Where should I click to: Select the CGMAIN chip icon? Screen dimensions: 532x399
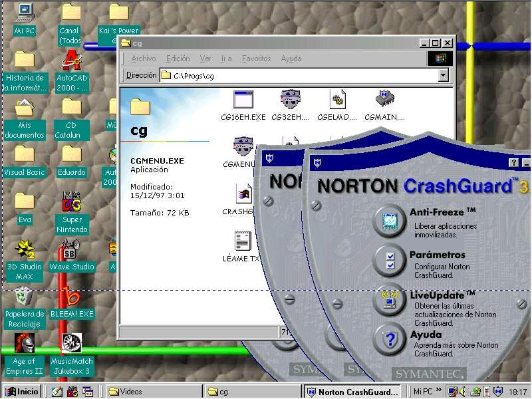click(385, 98)
